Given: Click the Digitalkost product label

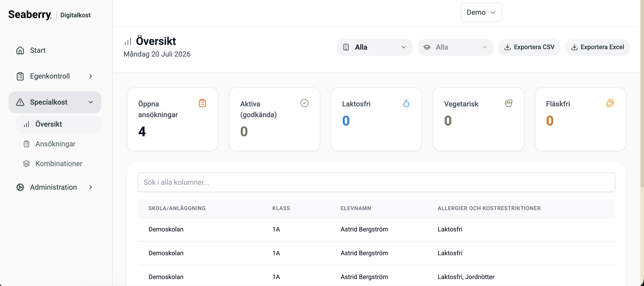Looking at the screenshot, I should 75,15.
